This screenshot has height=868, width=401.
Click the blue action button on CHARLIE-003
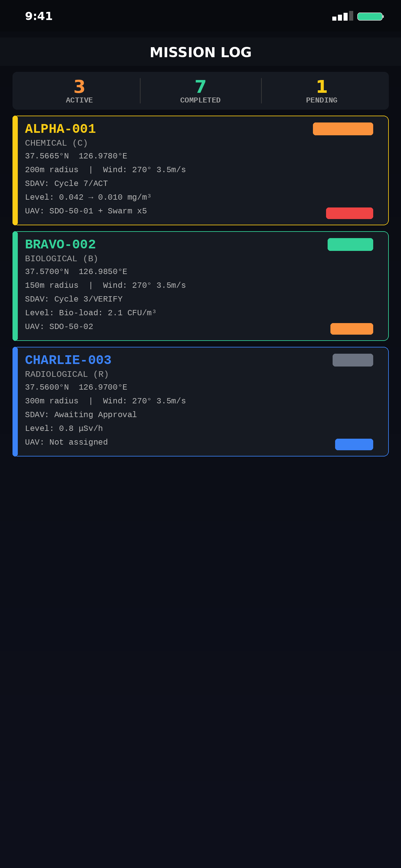click(354, 444)
